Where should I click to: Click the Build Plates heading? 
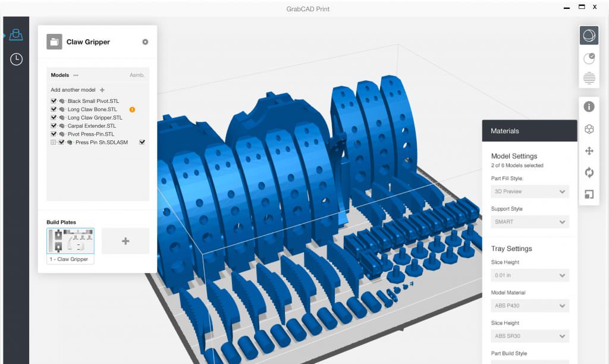tap(61, 222)
